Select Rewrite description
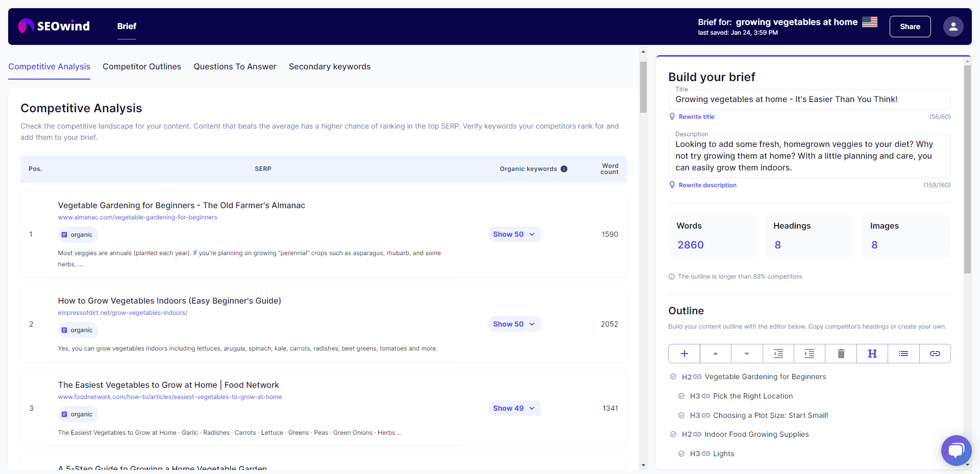Screen dimensions: 980x474 point(707,185)
